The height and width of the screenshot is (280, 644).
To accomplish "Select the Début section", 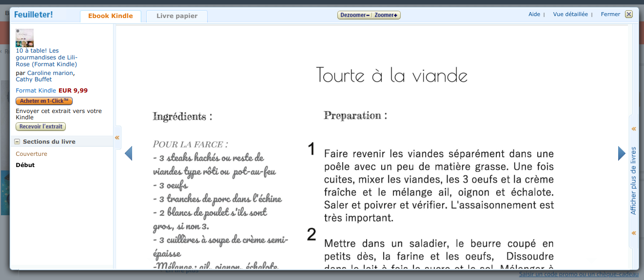I will click(x=25, y=165).
